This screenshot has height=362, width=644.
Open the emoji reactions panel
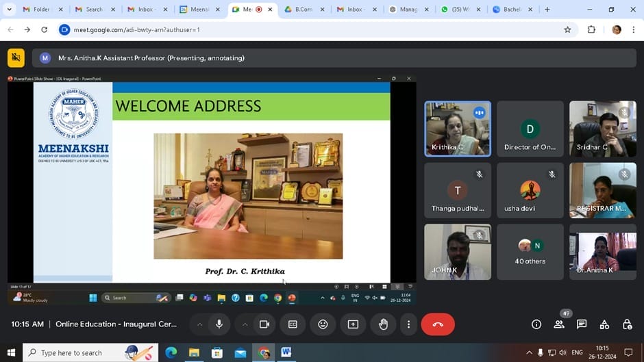(323, 324)
